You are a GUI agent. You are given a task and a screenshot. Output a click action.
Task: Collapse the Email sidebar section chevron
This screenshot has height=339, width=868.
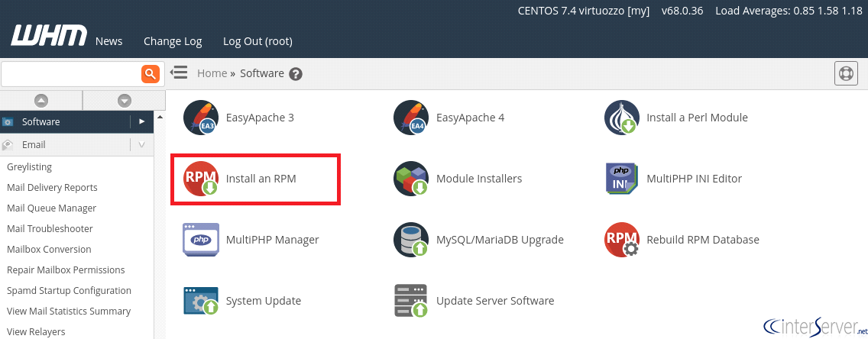pos(141,145)
